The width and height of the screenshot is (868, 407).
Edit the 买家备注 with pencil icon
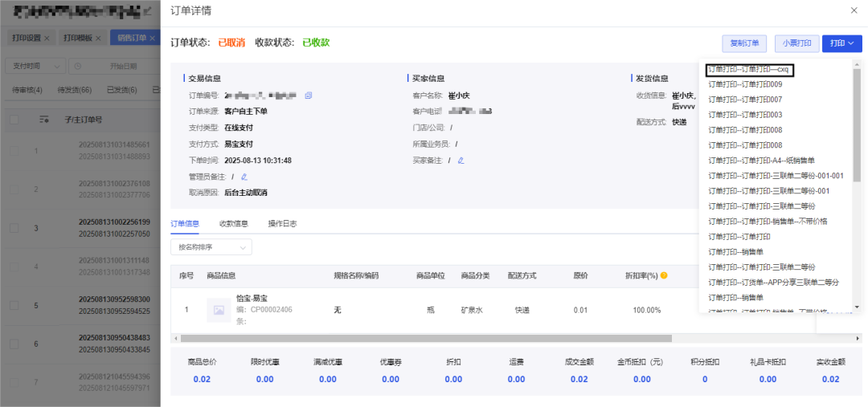(460, 161)
